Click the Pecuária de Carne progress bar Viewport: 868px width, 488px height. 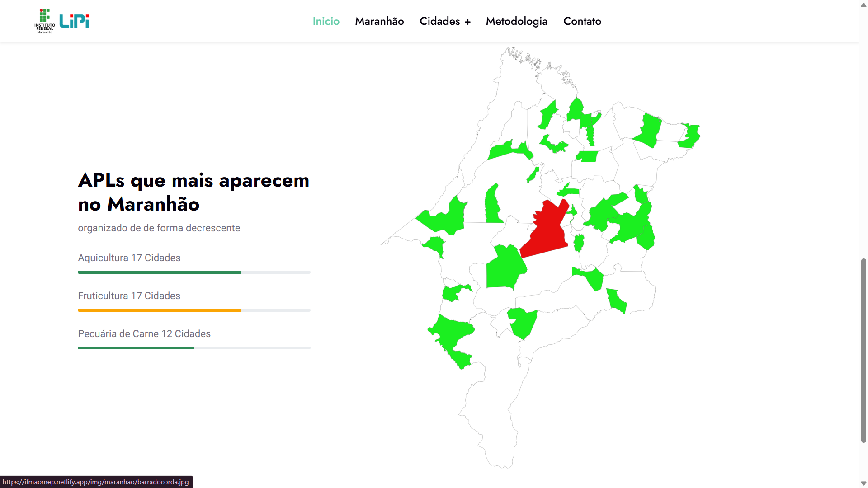click(136, 348)
